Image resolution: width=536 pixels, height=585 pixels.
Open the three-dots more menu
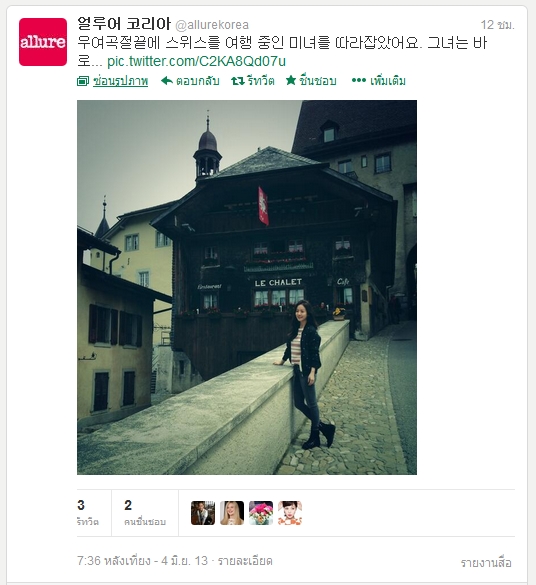[359, 80]
